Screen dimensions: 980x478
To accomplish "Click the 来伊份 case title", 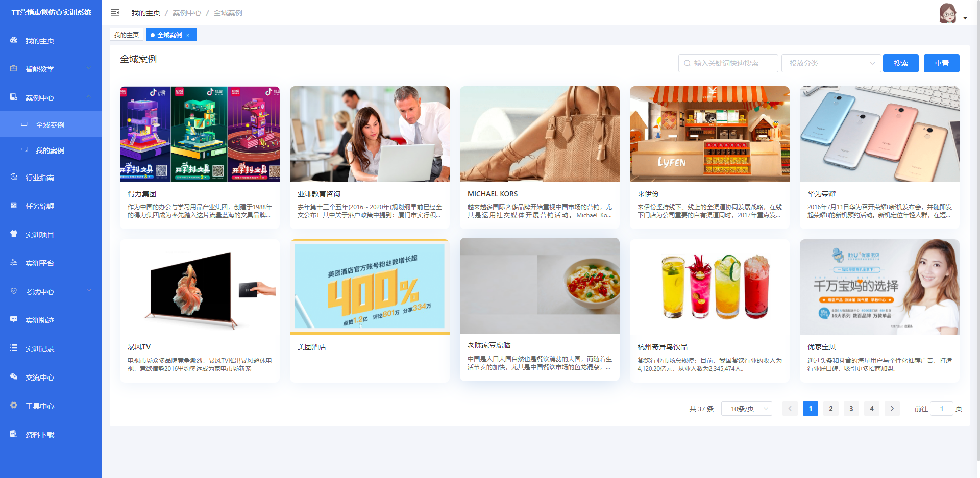I will (x=648, y=194).
